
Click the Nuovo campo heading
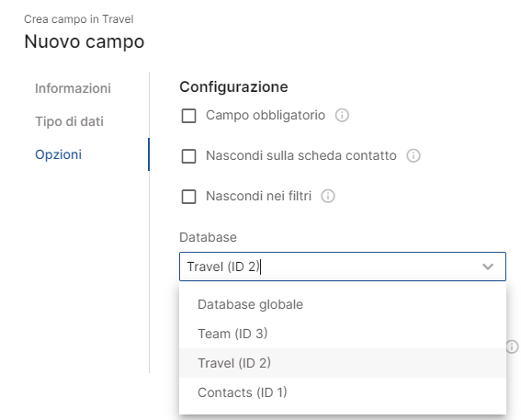[x=85, y=41]
